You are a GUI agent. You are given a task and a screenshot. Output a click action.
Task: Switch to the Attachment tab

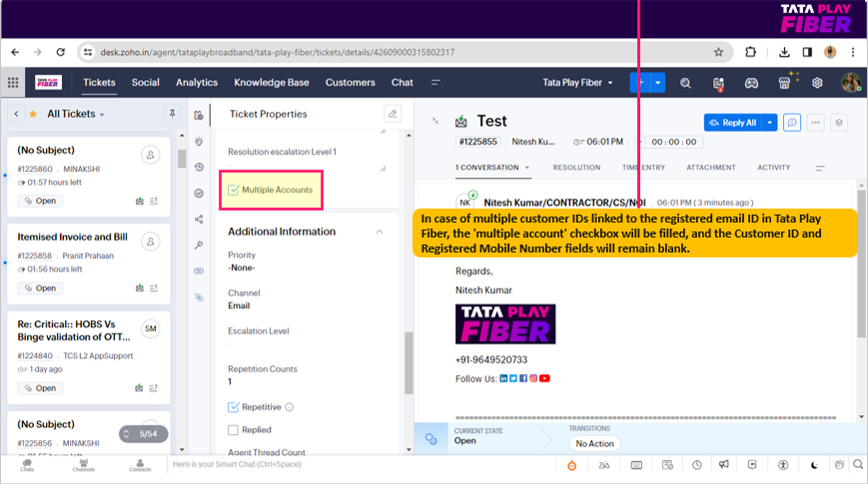[711, 168]
